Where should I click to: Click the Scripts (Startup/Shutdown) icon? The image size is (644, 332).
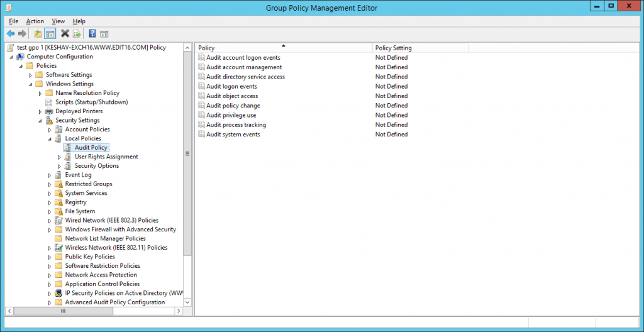(49, 102)
